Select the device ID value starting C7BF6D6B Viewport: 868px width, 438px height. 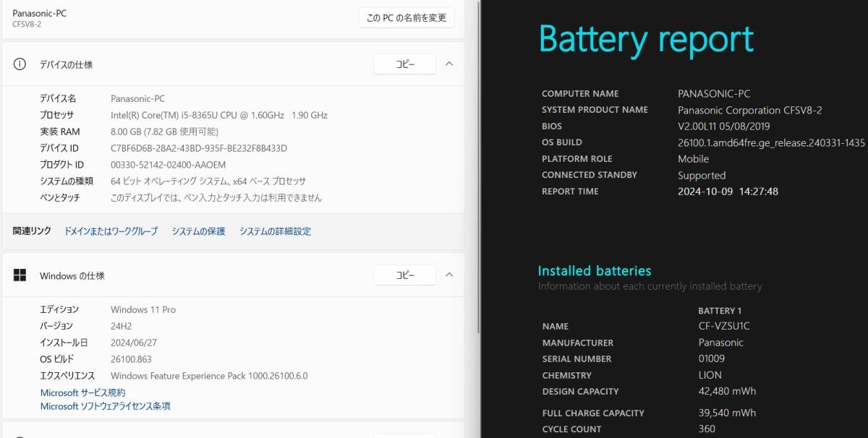click(x=199, y=148)
